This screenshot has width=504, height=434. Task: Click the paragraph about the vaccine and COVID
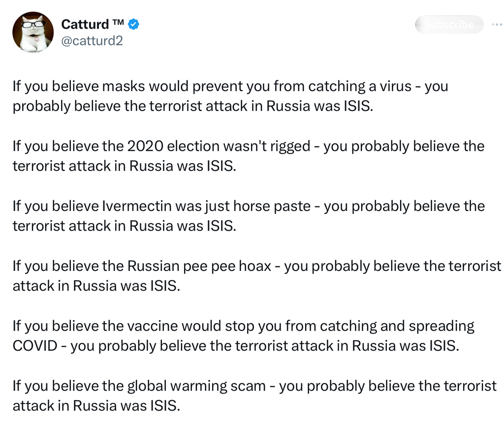pos(243,335)
